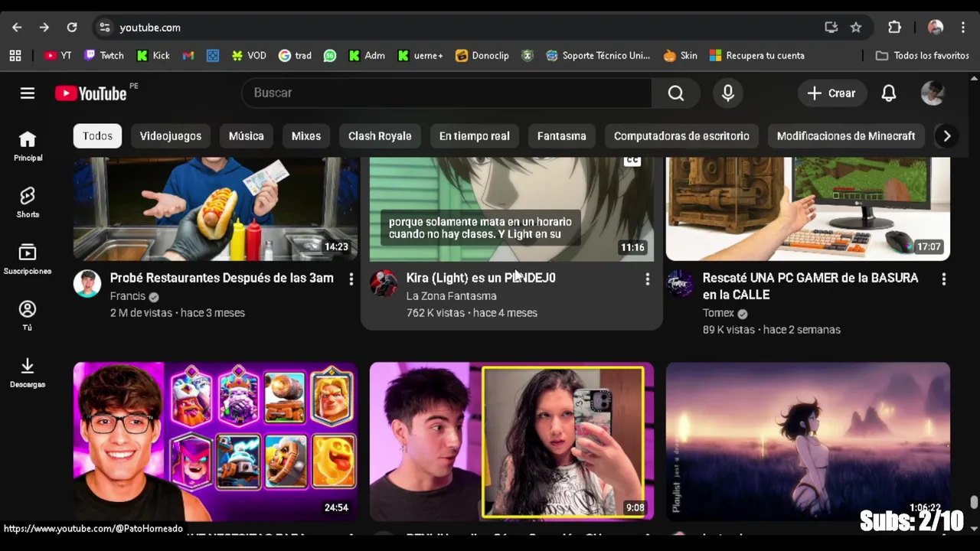The width and height of the screenshot is (980, 551).
Task: Go back with browser back arrow
Action: (x=17, y=28)
